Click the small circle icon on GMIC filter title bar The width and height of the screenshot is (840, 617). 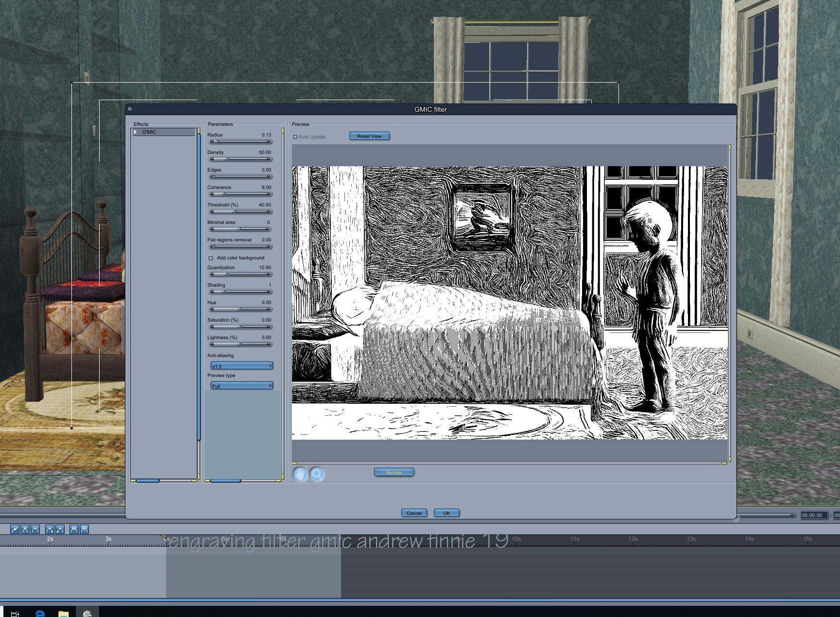pos(130,109)
